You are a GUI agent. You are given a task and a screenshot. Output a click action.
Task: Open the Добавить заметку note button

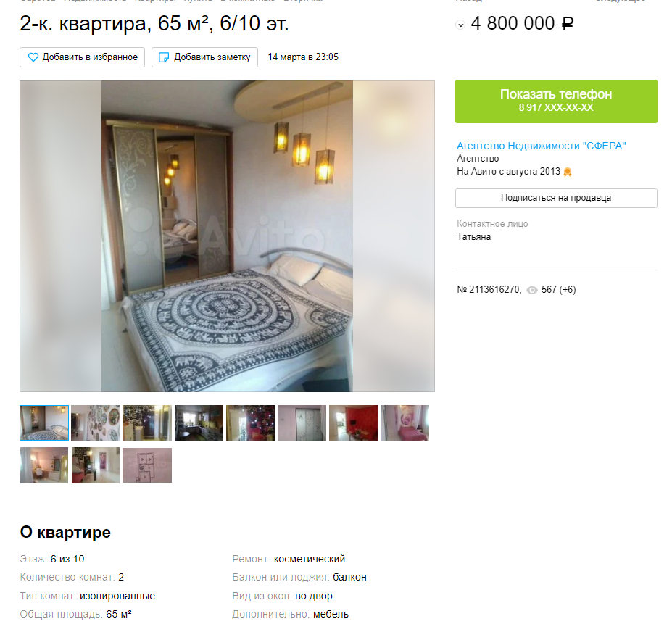(x=204, y=57)
